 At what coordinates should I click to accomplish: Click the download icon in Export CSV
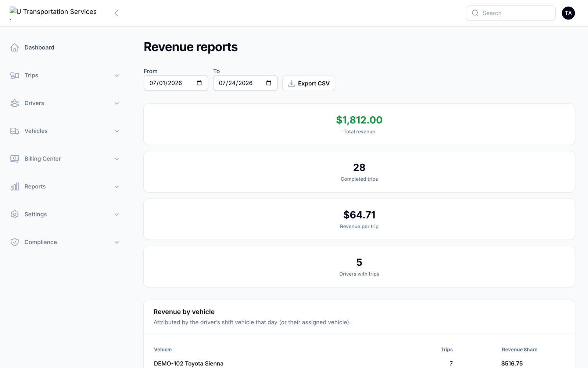[291, 84]
